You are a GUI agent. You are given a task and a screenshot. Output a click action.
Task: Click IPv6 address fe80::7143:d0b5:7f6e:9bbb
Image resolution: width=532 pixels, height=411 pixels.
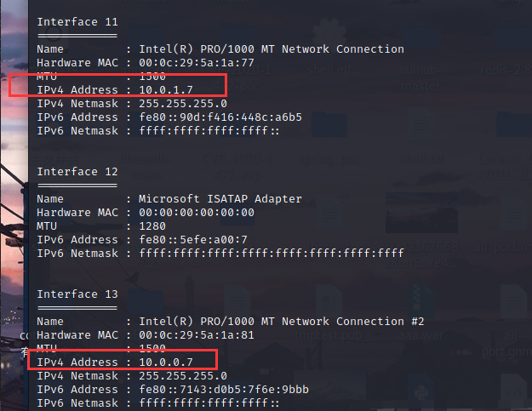224,389
